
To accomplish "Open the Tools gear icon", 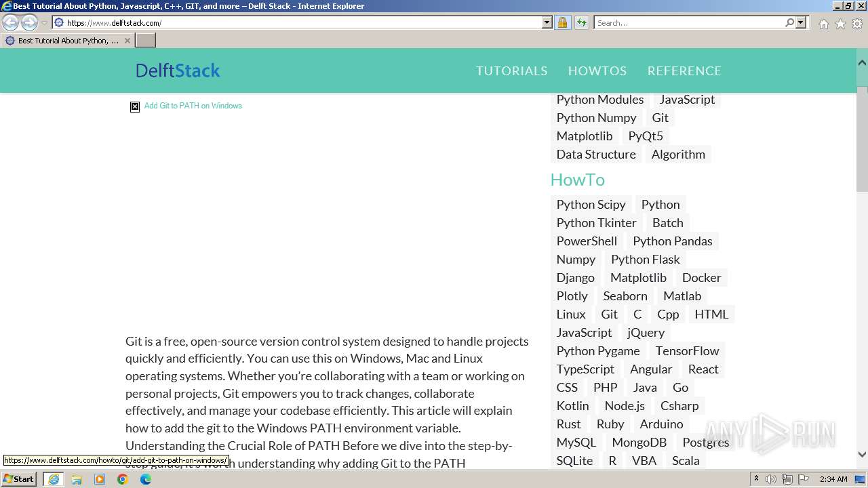I will click(x=857, y=24).
